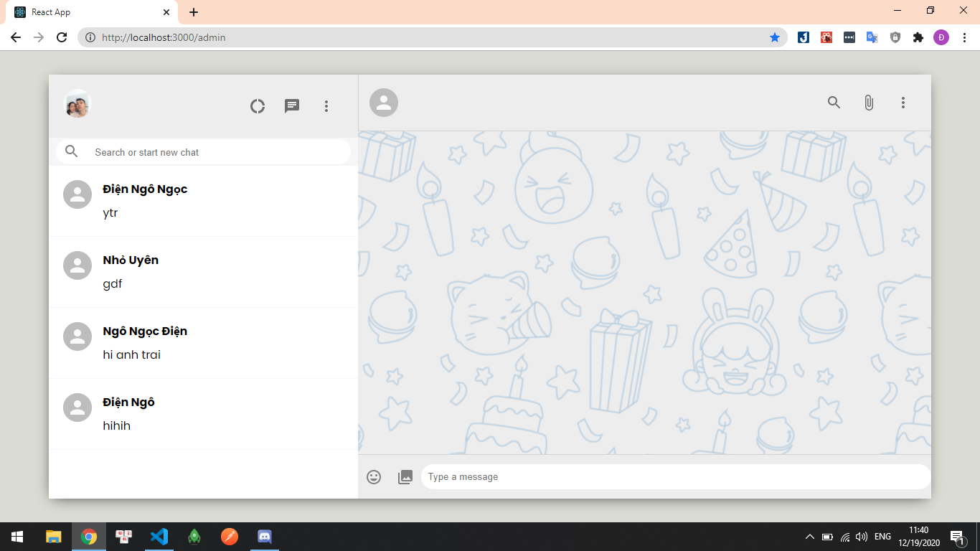Screen dimensions: 980x551
Task: Click your profile photo in sidebar header
Action: point(77,105)
